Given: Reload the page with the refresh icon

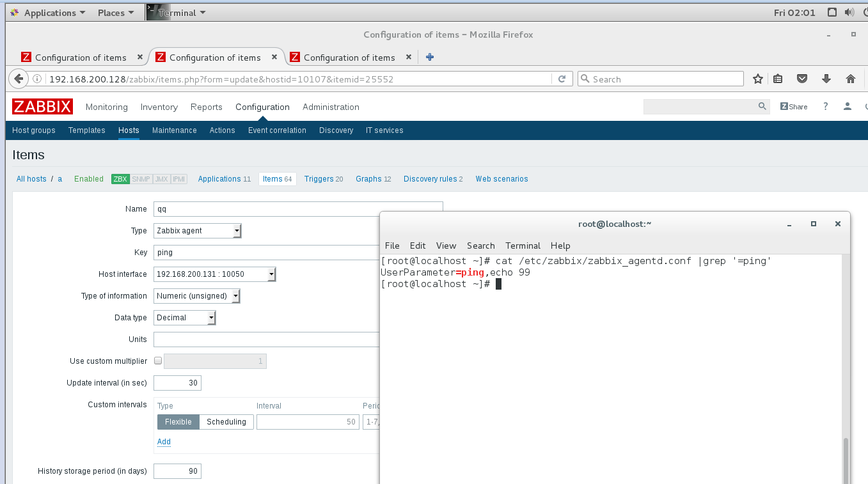Looking at the screenshot, I should [562, 79].
